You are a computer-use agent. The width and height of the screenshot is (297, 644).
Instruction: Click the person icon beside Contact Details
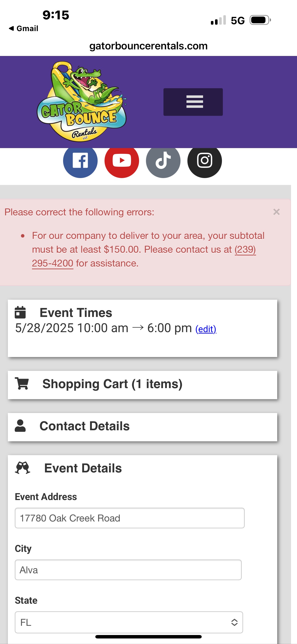(20, 426)
